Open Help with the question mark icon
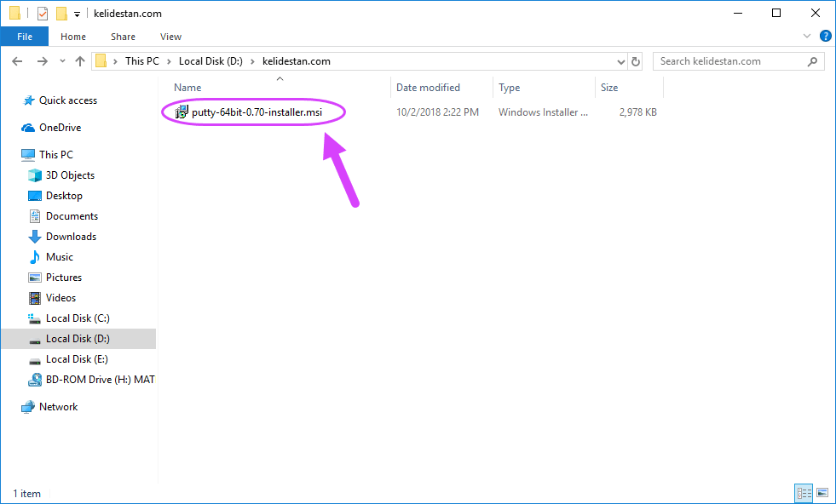The width and height of the screenshot is (836, 504). [825, 37]
